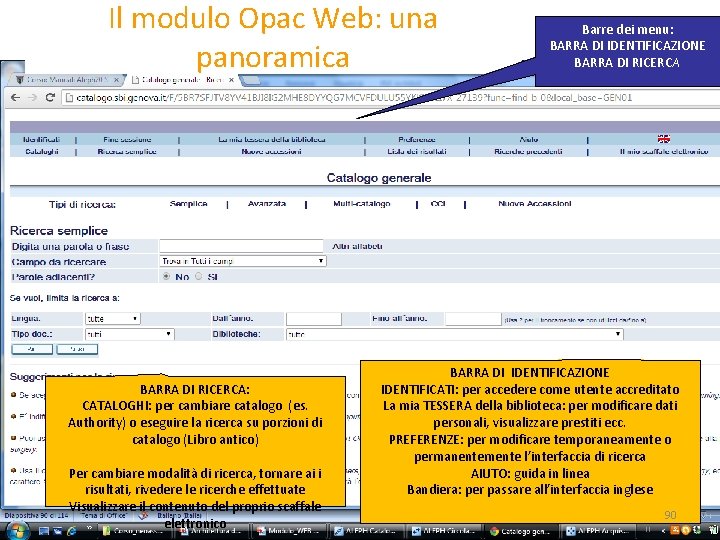Click the Dall'anno input field
Viewport: 720px width, 540px height.
[314, 318]
